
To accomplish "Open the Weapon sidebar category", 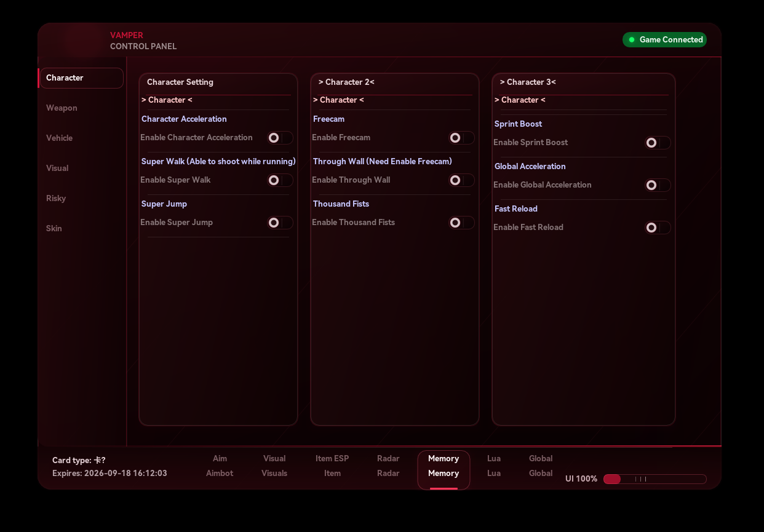I will click(x=81, y=108).
